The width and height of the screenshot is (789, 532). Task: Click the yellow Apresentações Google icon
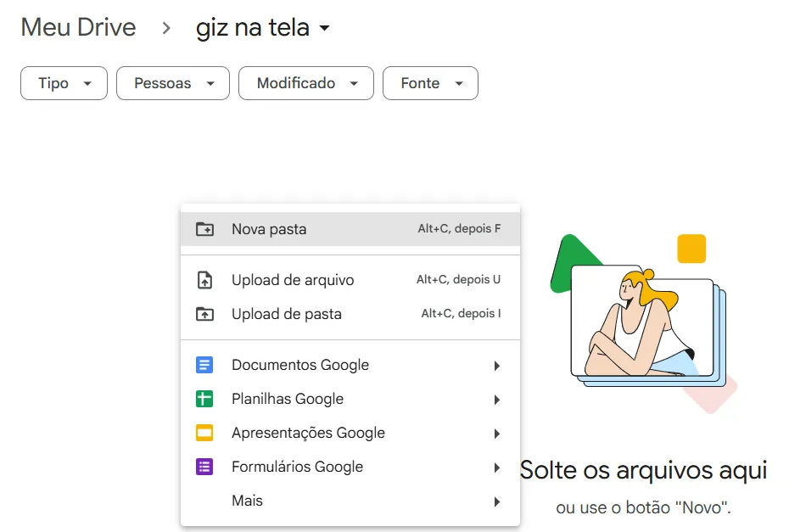tap(206, 432)
